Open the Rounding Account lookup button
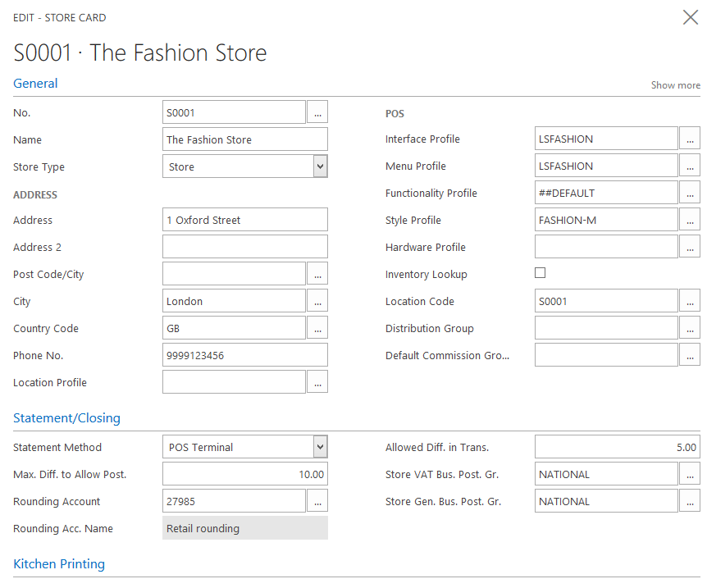707x588 pixels. (317, 501)
